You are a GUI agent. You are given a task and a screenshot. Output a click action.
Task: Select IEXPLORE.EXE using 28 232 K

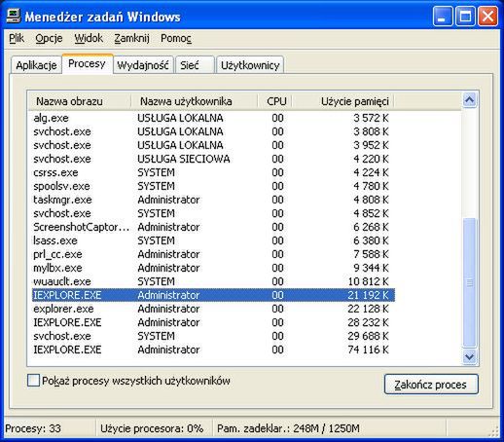pyautogui.click(x=213, y=322)
